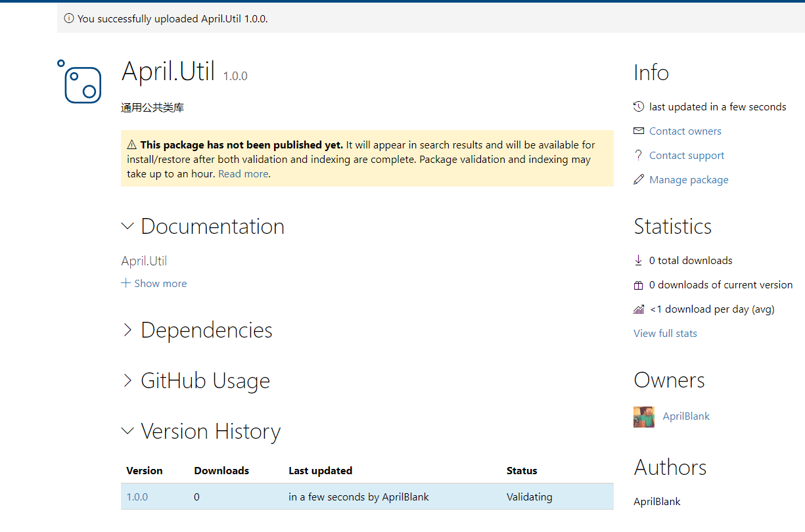Viewport: 805px width, 532px height.
Task: Open View full stats link
Action: (x=665, y=333)
